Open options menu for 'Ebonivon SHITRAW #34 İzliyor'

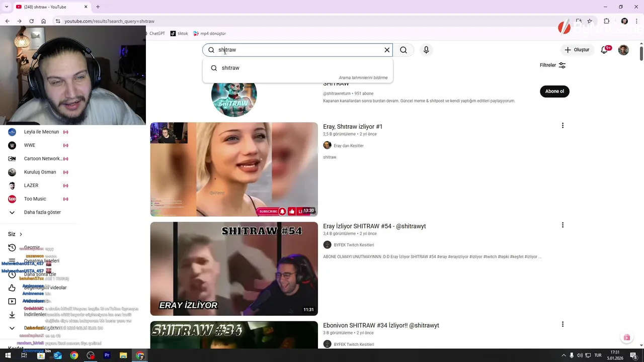pyautogui.click(x=562, y=324)
